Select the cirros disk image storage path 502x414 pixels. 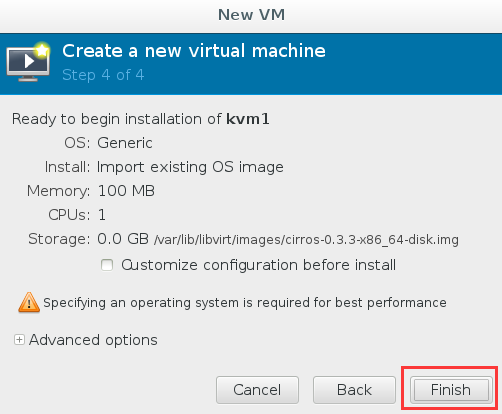tap(306, 239)
